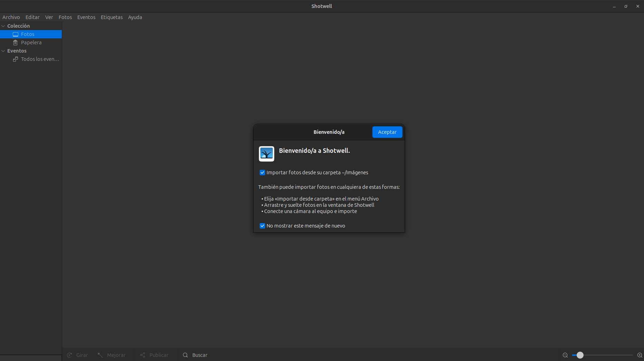The image size is (644, 361).
Task: Click the thumbnail size slider handle
Action: (x=580, y=355)
